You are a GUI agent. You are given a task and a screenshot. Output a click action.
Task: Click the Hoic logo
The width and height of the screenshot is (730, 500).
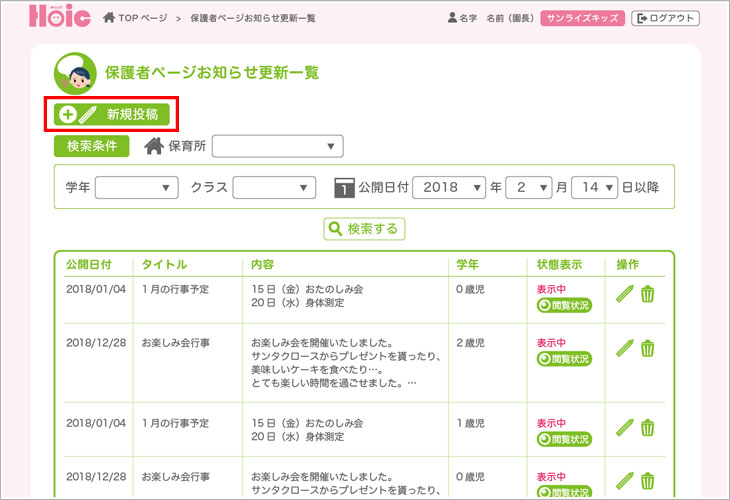60,17
